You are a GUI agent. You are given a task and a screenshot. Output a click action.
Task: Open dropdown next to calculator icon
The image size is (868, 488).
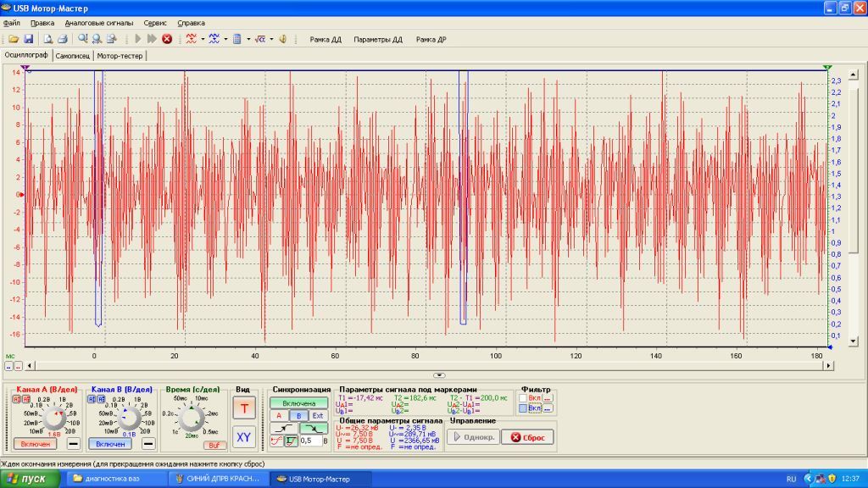248,39
